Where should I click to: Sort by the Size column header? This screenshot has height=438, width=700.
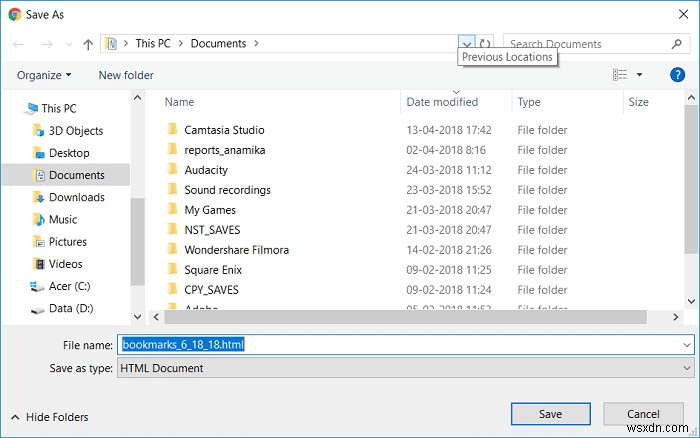(x=638, y=102)
